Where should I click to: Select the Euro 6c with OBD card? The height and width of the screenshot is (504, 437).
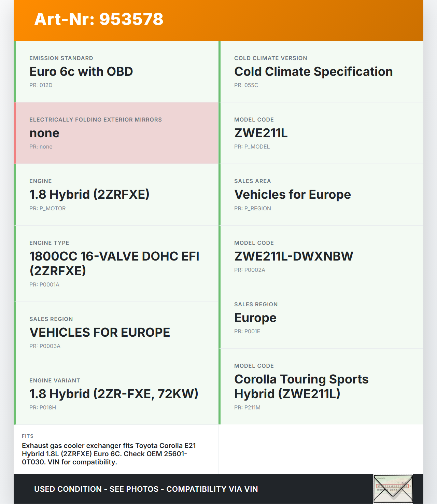click(x=116, y=72)
